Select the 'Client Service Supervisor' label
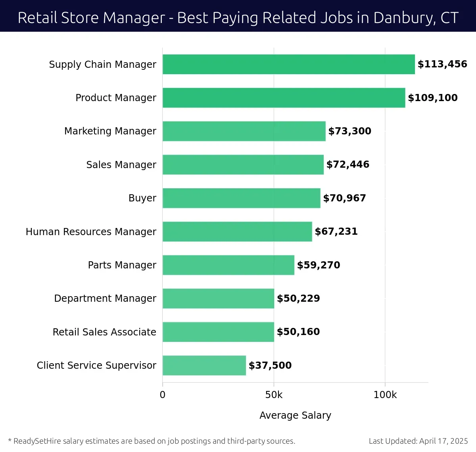 96,365
